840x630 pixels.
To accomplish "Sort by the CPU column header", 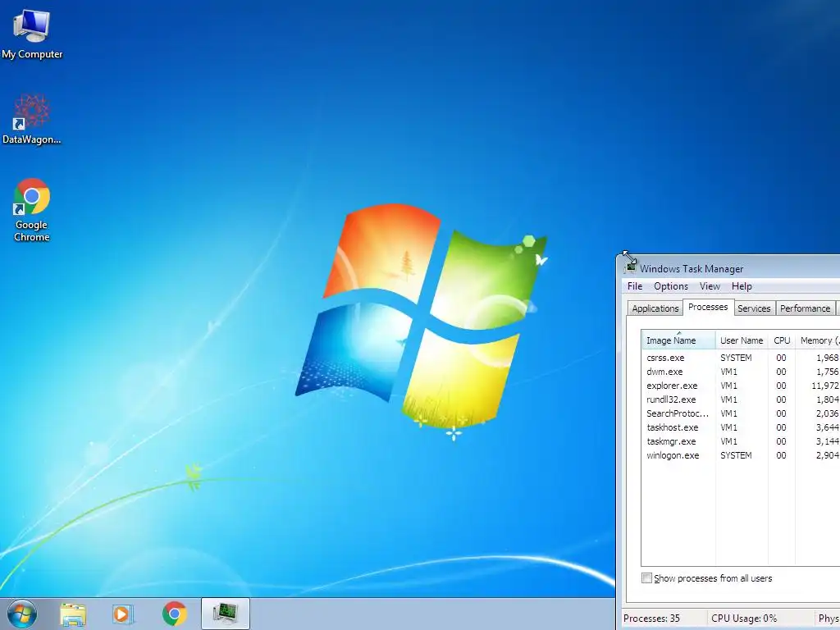I will coord(782,340).
